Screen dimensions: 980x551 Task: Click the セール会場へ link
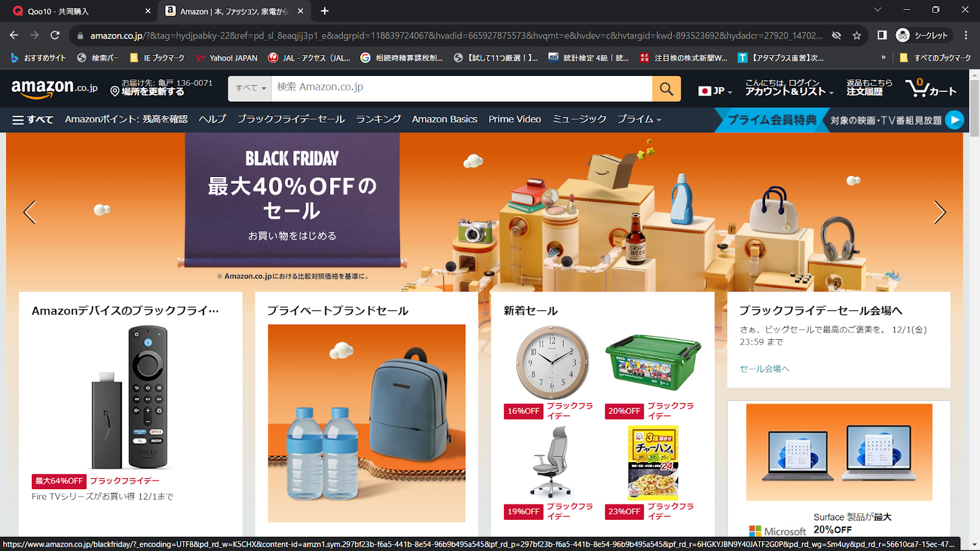[764, 369]
